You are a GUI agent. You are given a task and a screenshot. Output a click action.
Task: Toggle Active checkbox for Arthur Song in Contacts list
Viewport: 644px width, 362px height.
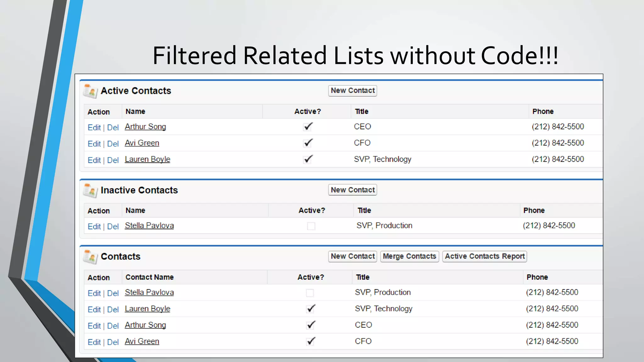point(311,325)
